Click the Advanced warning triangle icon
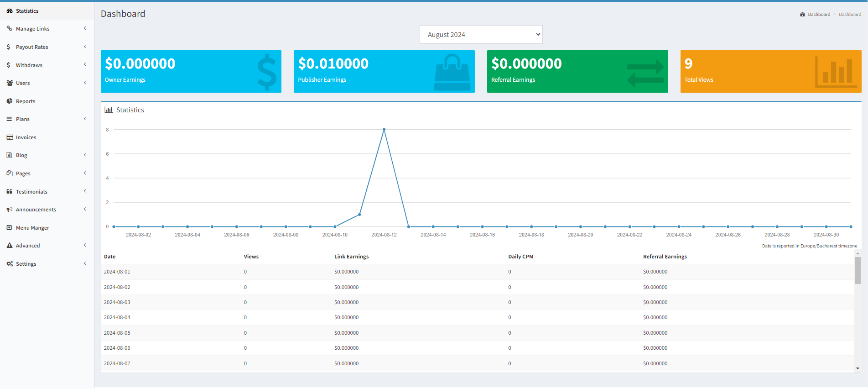The height and width of the screenshot is (389, 868). click(10, 245)
